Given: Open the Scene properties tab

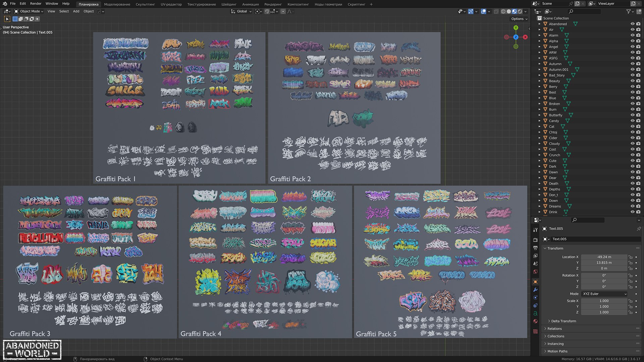Looking at the screenshot, I should [x=535, y=264].
